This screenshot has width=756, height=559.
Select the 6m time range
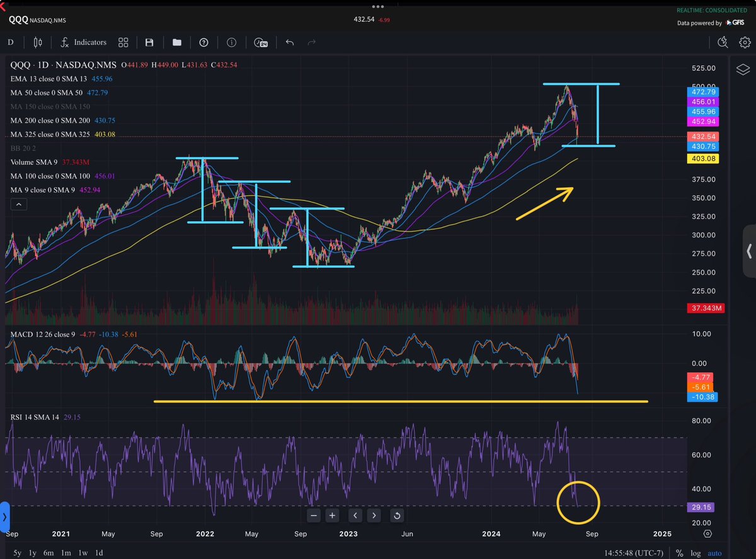(x=49, y=553)
